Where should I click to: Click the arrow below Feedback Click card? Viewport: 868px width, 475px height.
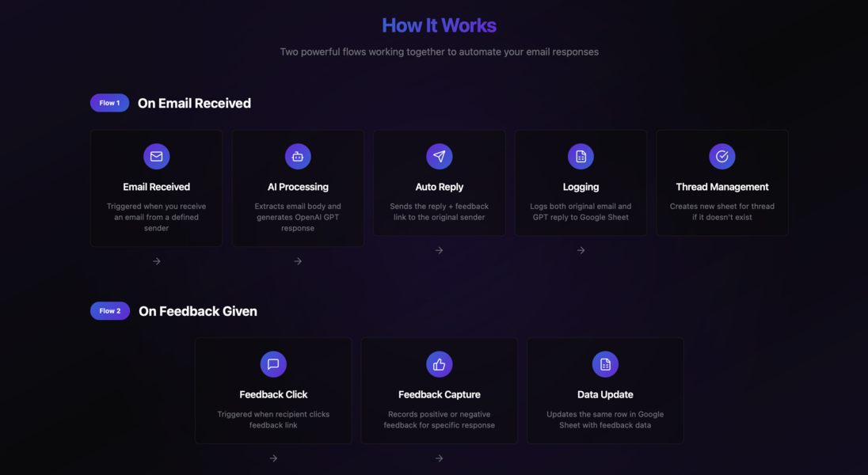[x=273, y=458]
